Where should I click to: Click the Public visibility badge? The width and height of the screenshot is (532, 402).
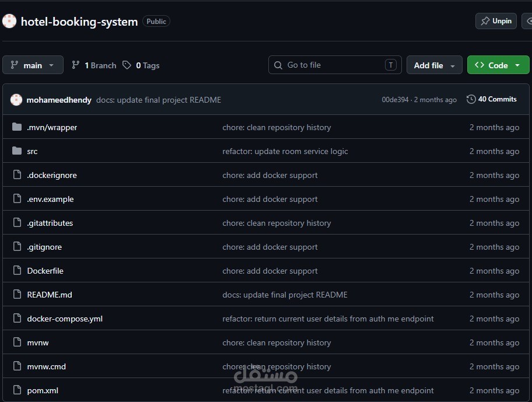pos(156,21)
